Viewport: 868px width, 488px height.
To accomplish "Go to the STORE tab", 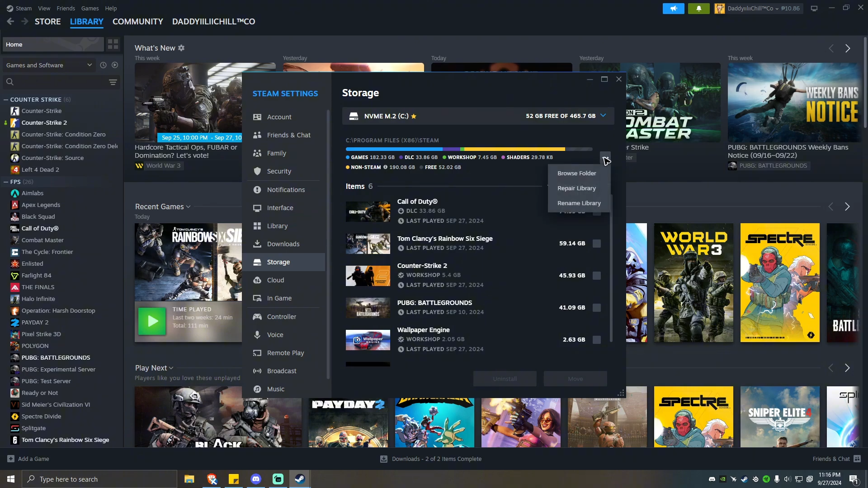I will (x=47, y=21).
